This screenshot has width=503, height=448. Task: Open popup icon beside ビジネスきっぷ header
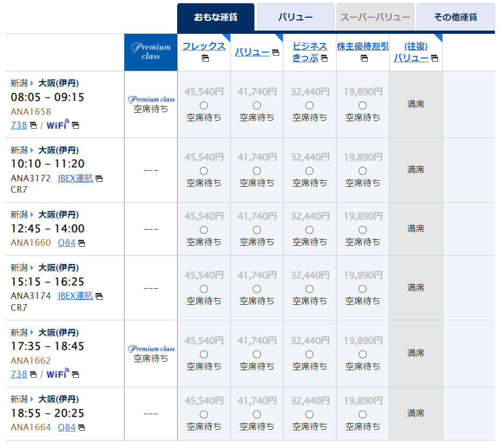(x=324, y=58)
